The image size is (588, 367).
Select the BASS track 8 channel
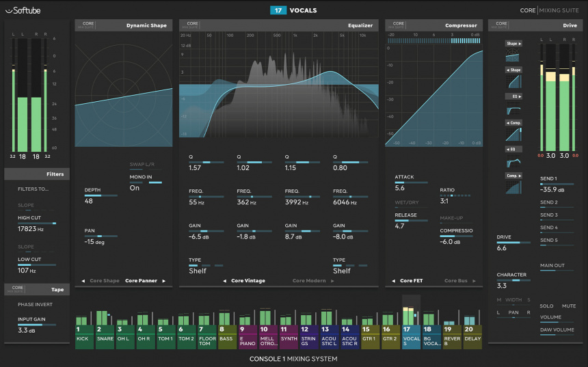[x=227, y=334]
